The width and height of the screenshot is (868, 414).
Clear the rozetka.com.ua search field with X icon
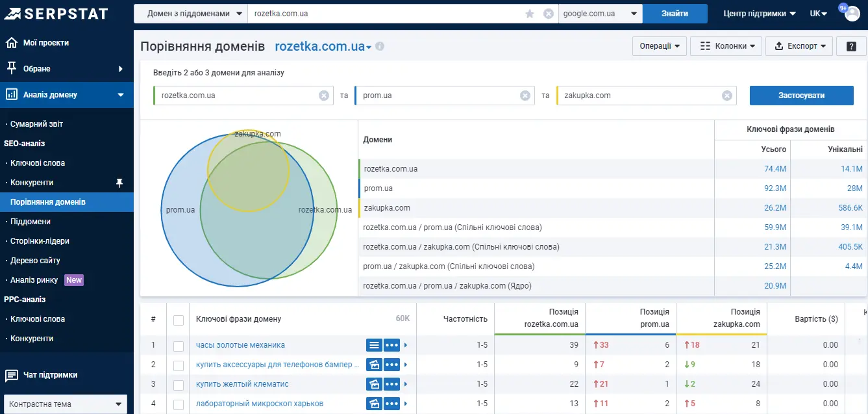tap(549, 14)
